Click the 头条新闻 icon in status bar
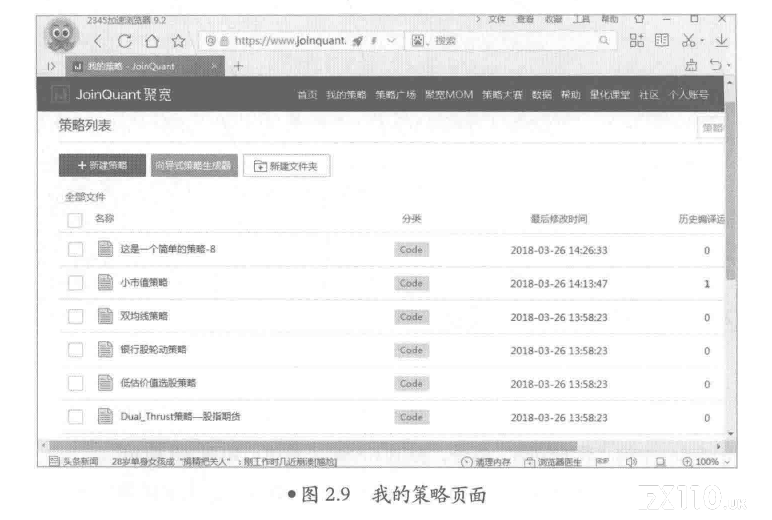This screenshot has width=772, height=520. coord(54,461)
